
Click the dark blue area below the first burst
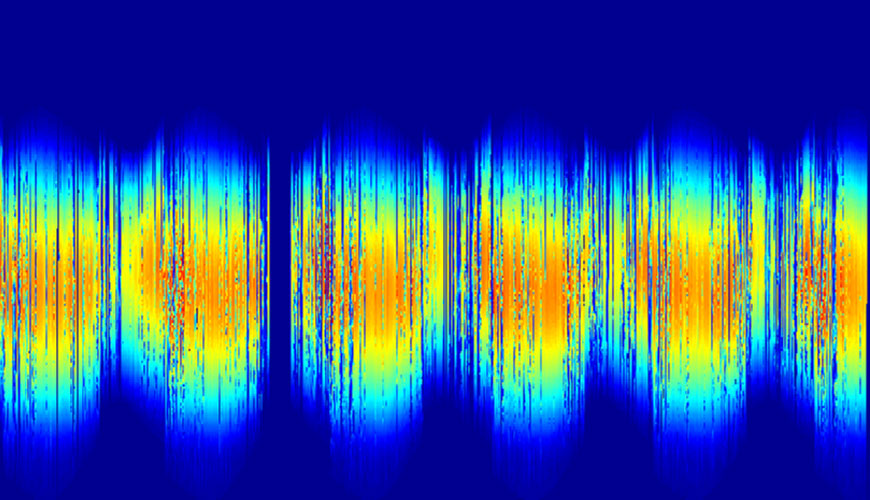coord(50,470)
